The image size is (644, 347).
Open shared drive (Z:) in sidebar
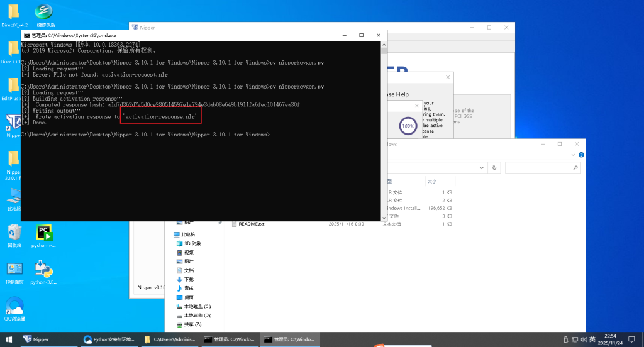tap(192, 324)
